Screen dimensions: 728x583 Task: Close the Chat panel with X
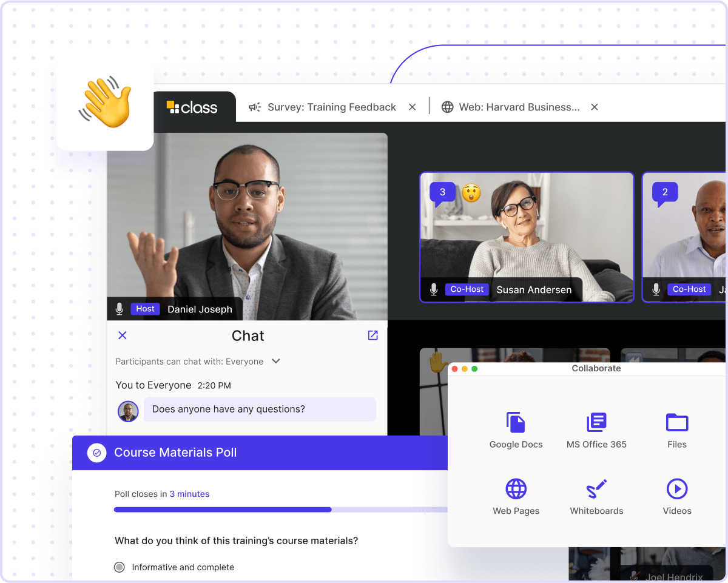coord(122,335)
